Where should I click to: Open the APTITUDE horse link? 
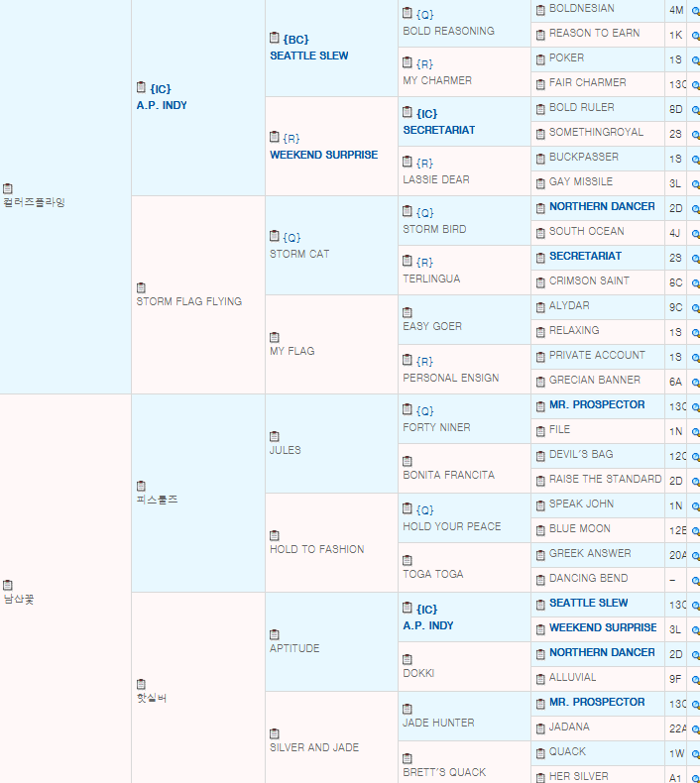click(294, 648)
